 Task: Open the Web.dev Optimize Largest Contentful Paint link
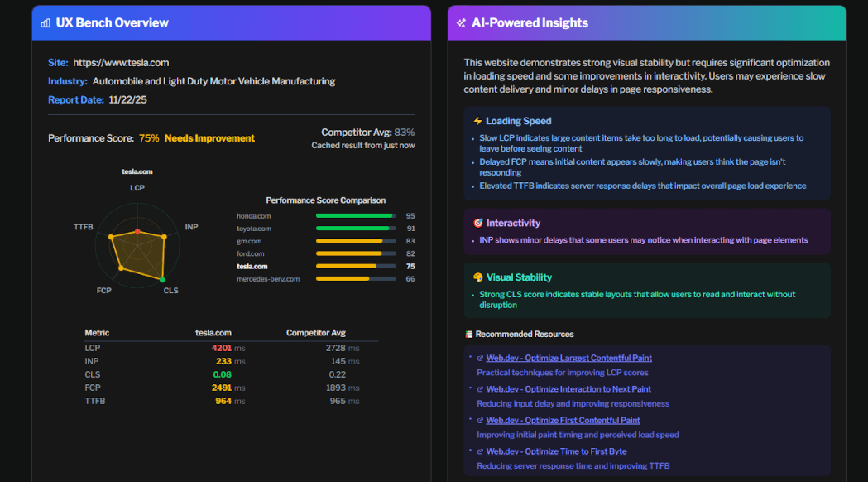click(x=569, y=358)
